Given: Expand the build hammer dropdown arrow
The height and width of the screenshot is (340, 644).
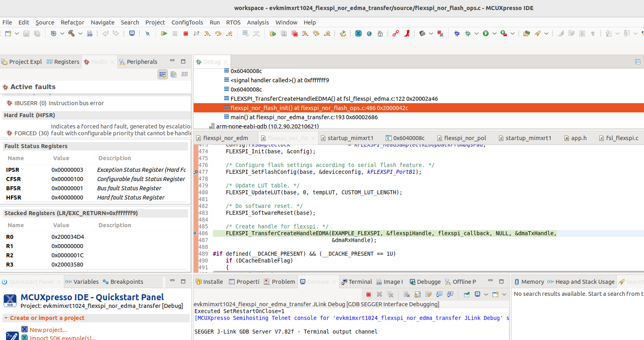Looking at the screenshot, I should (x=80, y=34).
